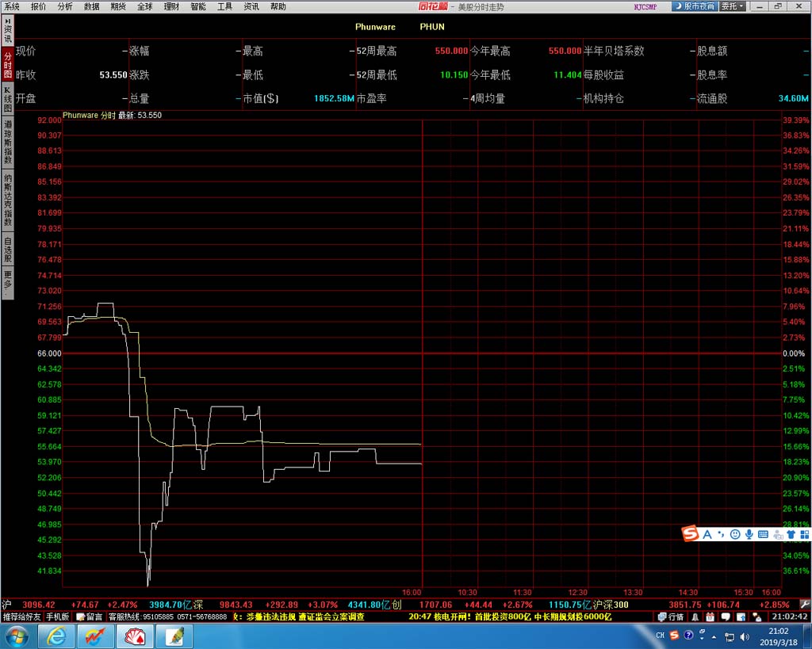Toggle Sogou punctuation mode icon
Image resolution: width=812 pixels, height=649 pixels.
tap(721, 534)
